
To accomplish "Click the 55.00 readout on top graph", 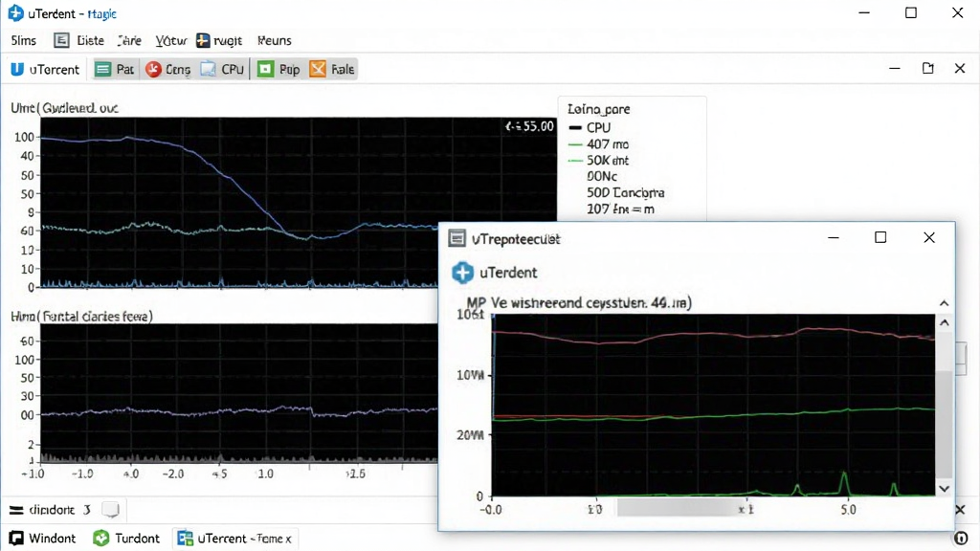I will tap(529, 126).
